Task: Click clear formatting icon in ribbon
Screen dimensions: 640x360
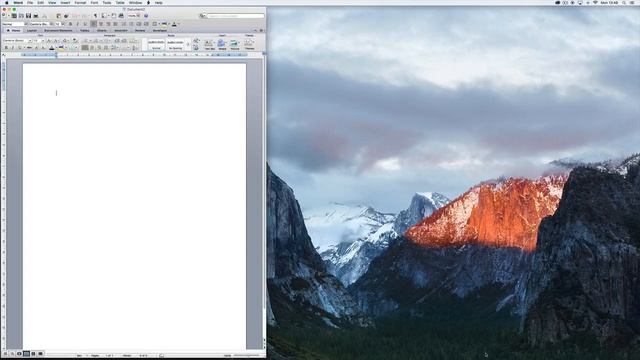Action: point(75,40)
